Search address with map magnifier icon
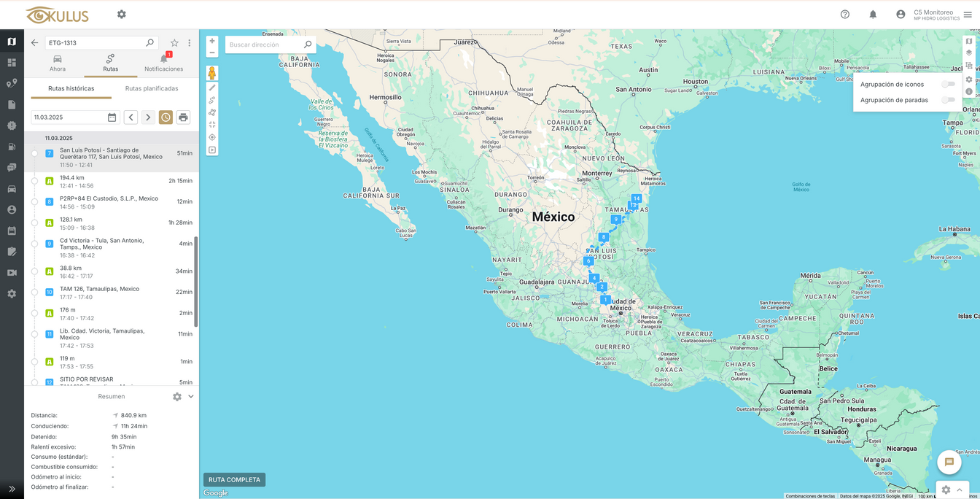980x499 pixels. coord(308,45)
